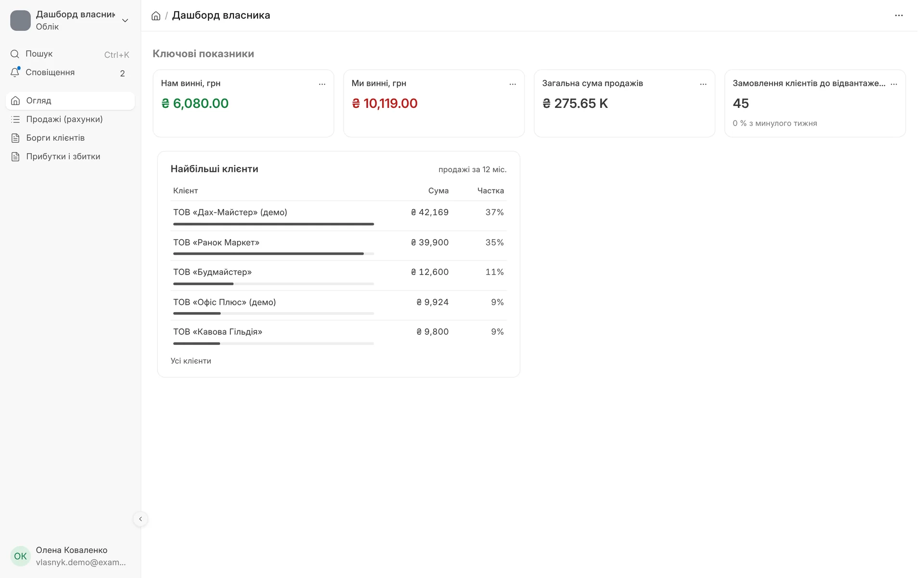Click the 35% share cell

click(494, 242)
